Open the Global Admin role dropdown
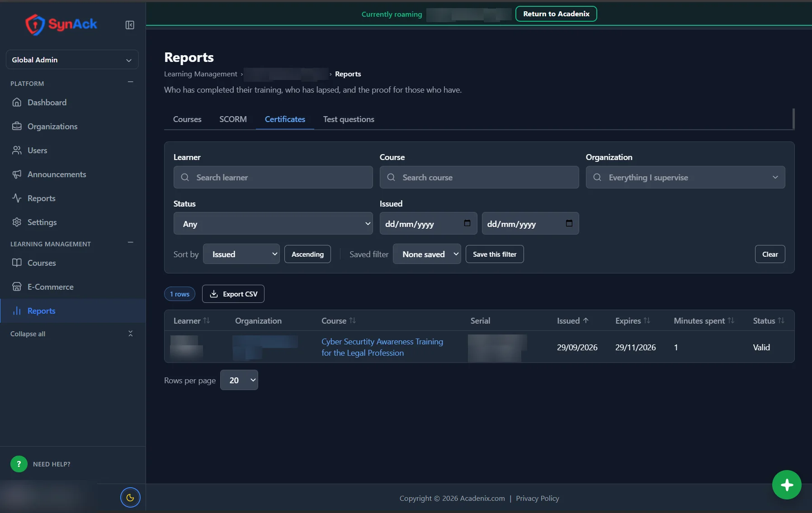 tap(72, 60)
